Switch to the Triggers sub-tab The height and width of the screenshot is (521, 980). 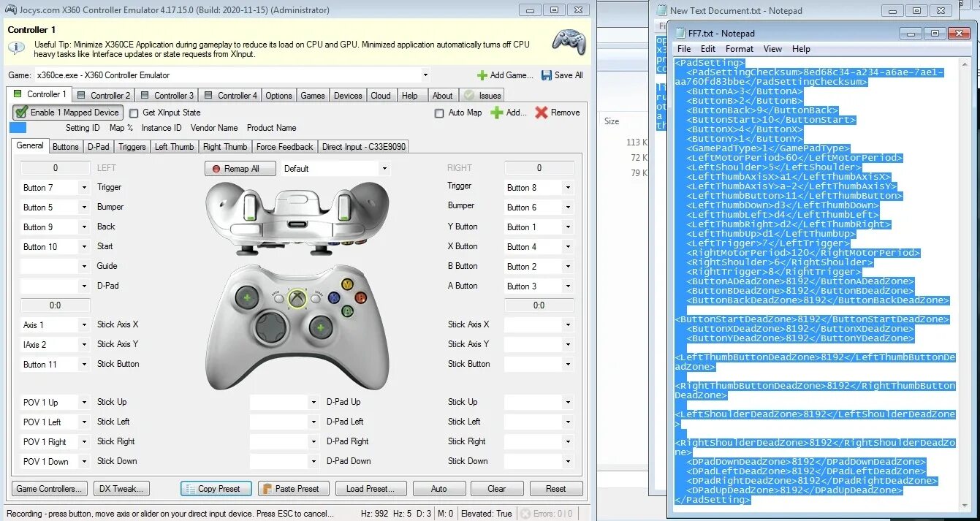point(132,147)
